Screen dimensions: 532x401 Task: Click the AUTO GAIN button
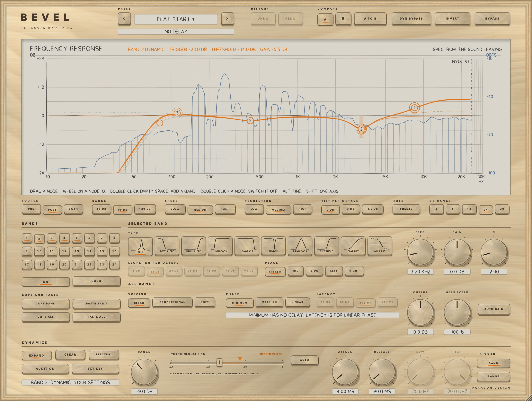[494, 309]
